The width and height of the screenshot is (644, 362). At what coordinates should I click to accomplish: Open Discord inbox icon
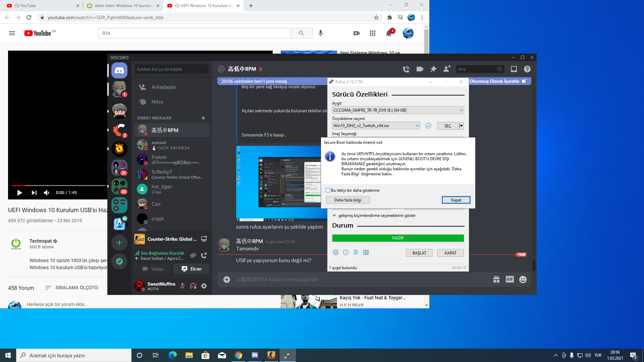click(x=514, y=69)
